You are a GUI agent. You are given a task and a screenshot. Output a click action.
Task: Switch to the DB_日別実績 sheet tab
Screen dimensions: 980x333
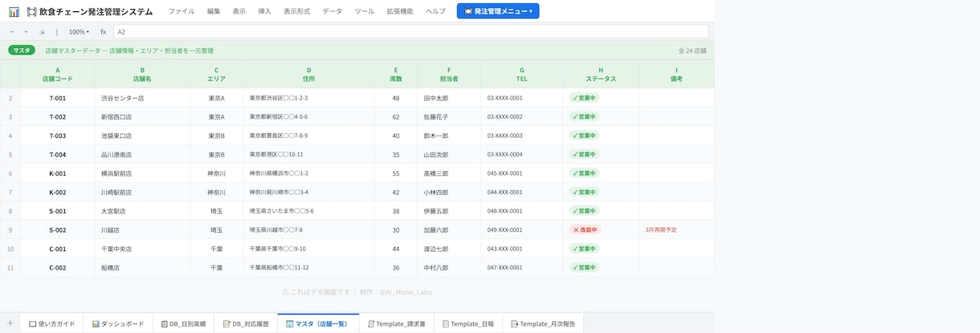[184, 323]
